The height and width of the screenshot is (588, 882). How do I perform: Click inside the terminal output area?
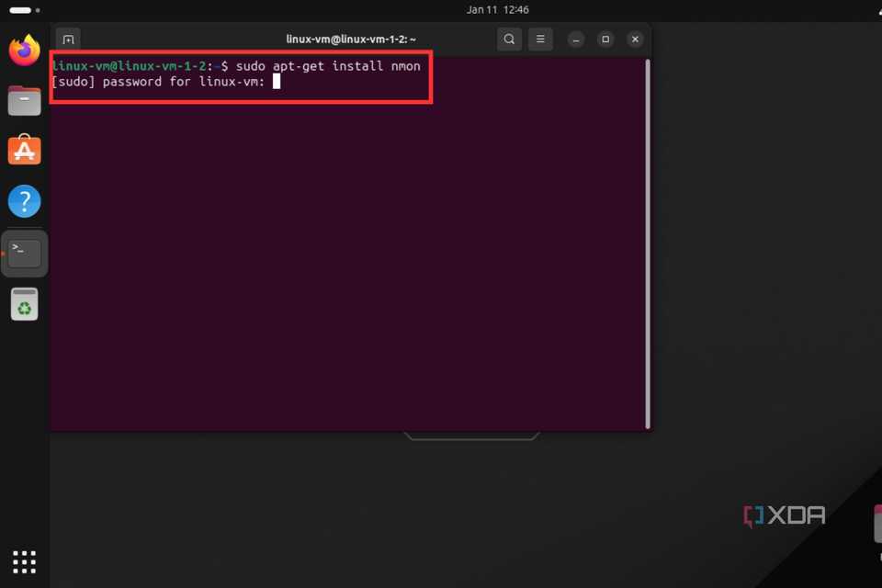[x=349, y=257]
